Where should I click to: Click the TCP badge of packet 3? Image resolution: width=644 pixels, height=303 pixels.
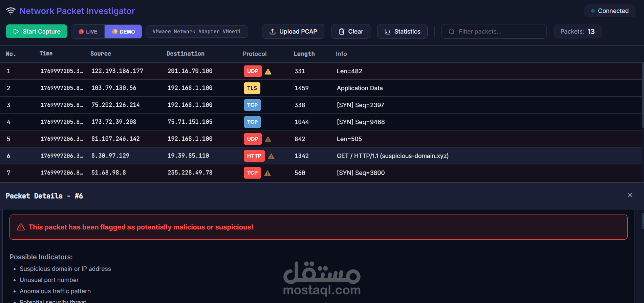(252, 105)
